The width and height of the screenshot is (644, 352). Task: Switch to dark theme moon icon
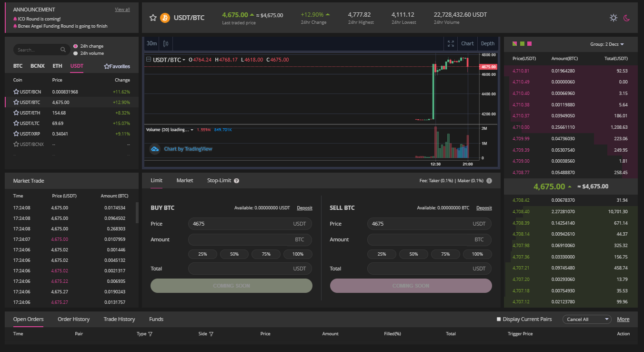627,18
